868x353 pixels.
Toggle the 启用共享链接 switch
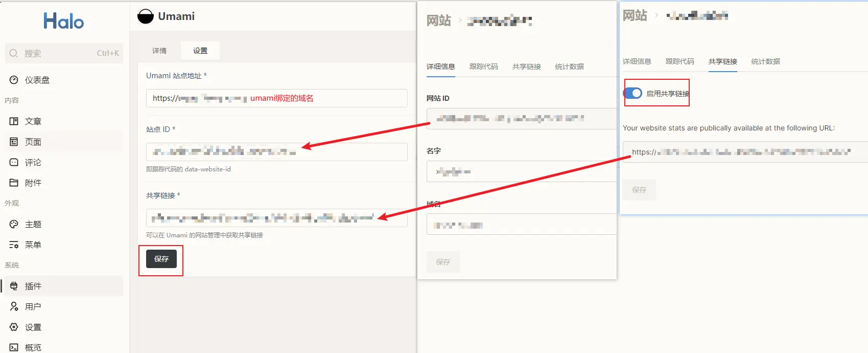(x=633, y=93)
